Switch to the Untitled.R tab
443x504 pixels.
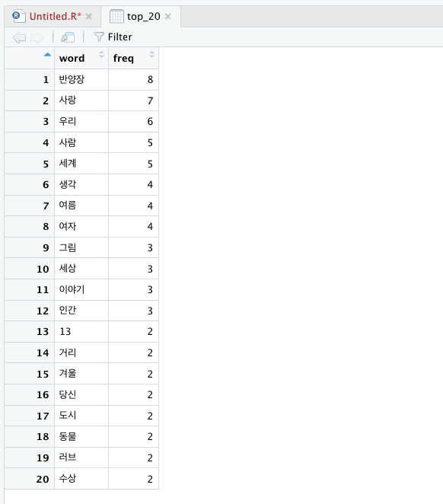[53, 16]
